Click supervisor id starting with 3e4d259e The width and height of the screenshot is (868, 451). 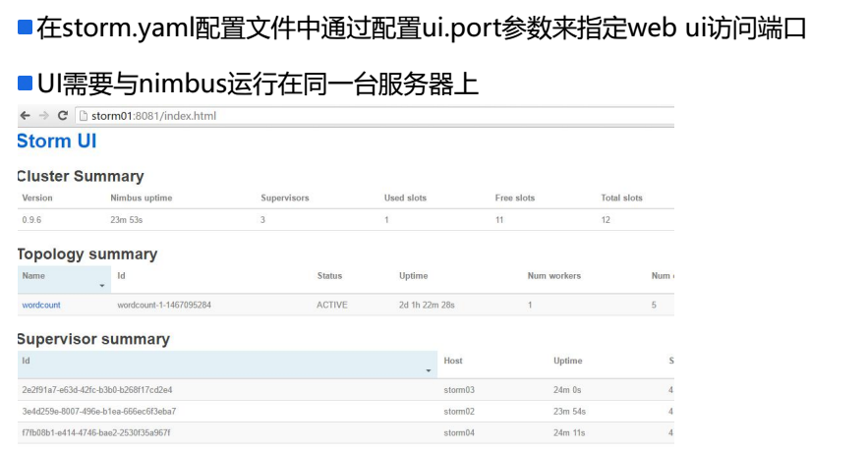(x=99, y=411)
